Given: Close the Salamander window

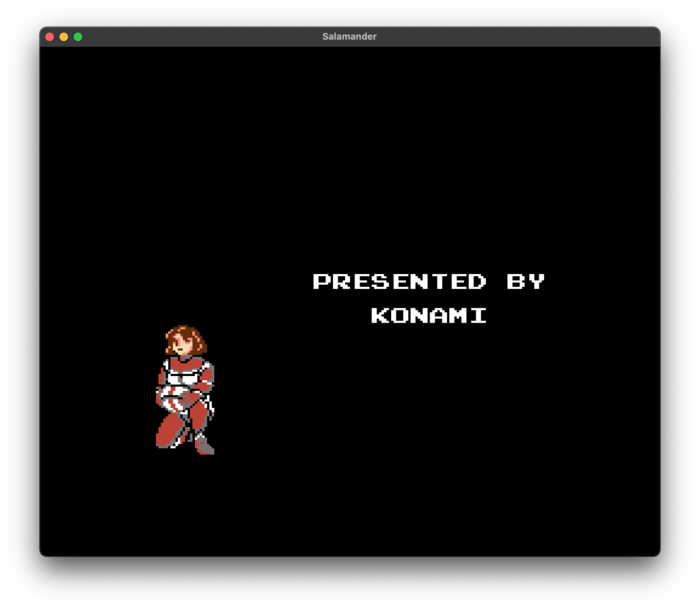Looking at the screenshot, I should point(50,37).
